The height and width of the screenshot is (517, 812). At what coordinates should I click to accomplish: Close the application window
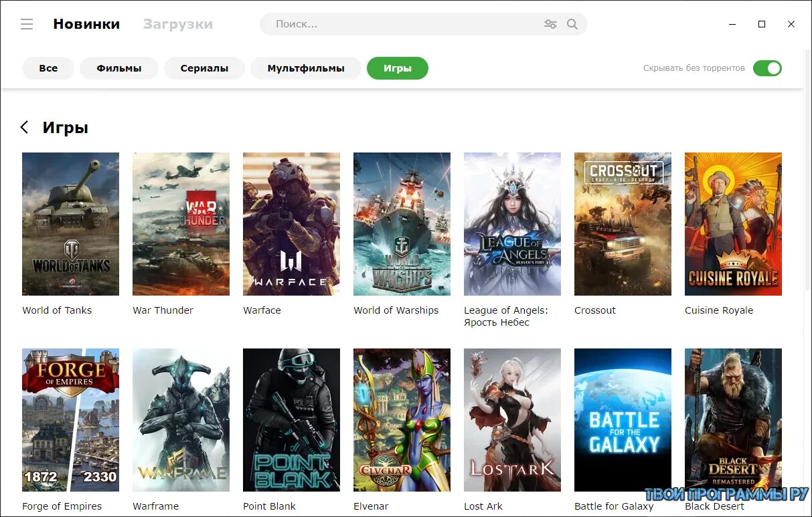click(x=791, y=24)
